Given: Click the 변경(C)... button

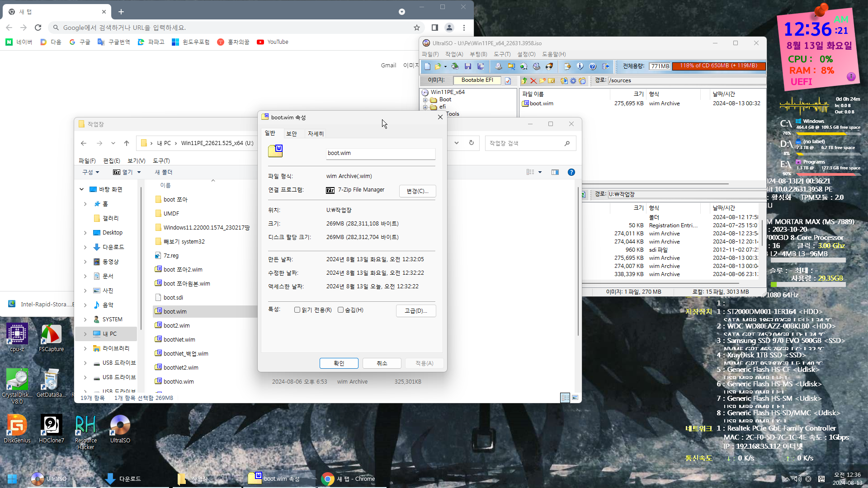Looking at the screenshot, I should 417,191.
